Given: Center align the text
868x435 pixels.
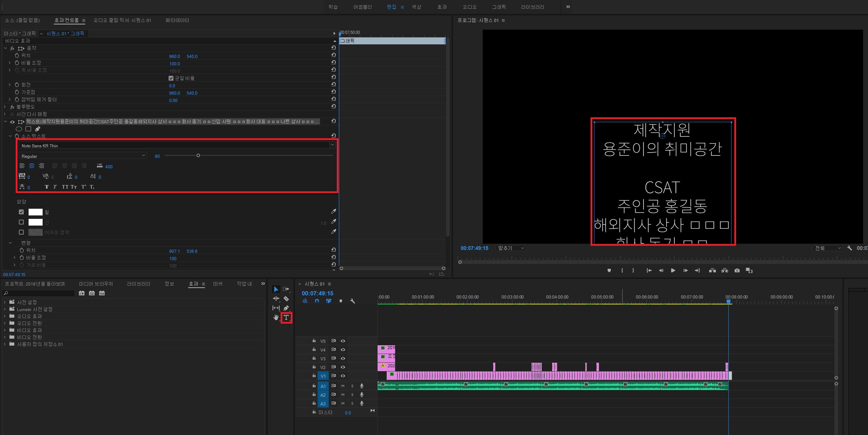Looking at the screenshot, I should point(32,166).
